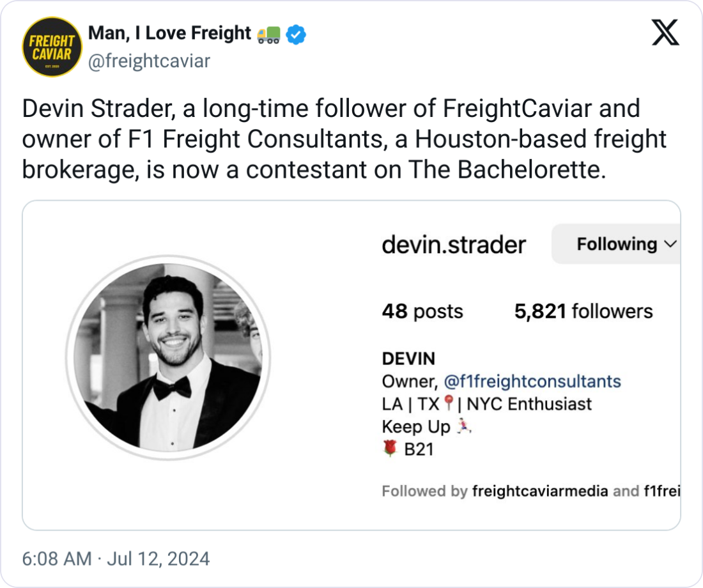This screenshot has width=703, height=588.
Task: View the 48 posts count
Action: (422, 311)
